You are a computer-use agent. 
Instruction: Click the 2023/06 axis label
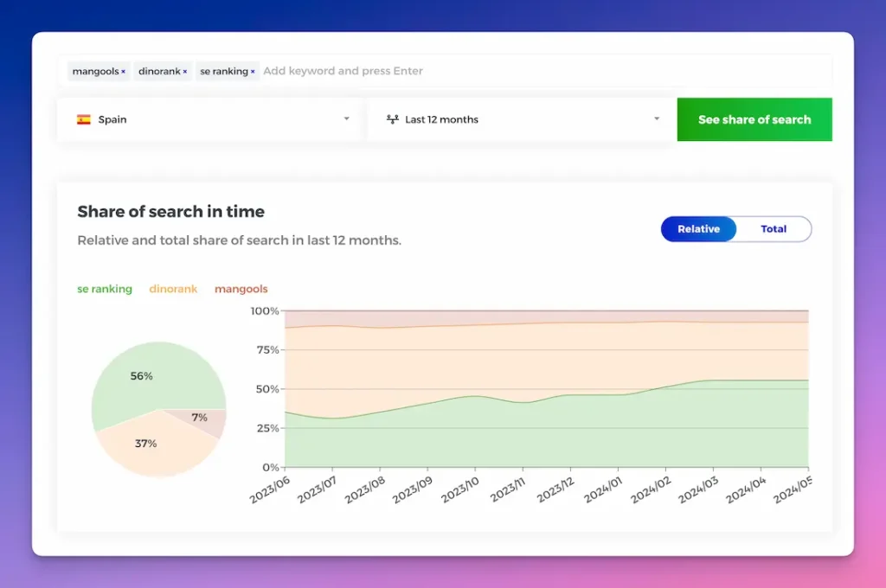[x=271, y=488]
